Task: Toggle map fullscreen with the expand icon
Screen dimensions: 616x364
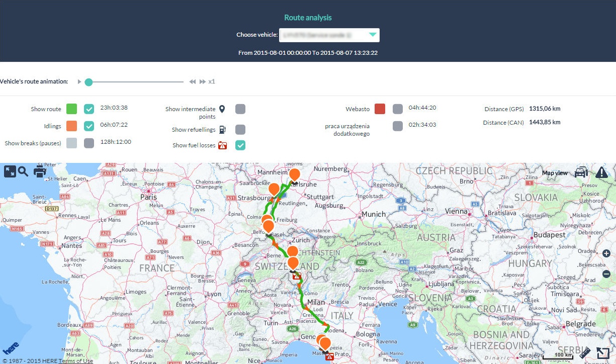Action: click(x=10, y=171)
